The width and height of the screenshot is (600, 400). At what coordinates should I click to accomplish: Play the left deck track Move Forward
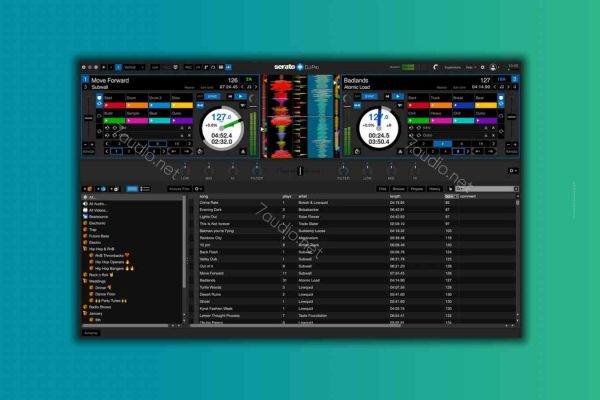(241, 96)
